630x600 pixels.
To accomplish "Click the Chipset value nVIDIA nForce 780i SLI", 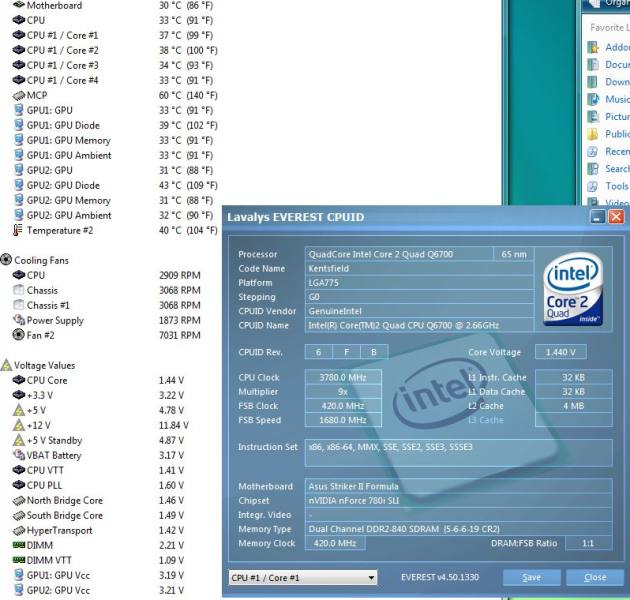I will point(458,500).
